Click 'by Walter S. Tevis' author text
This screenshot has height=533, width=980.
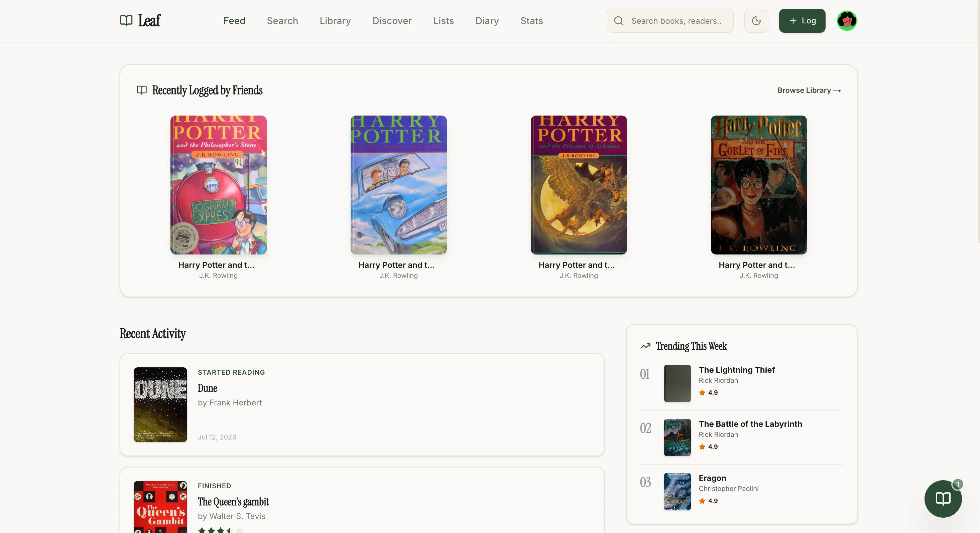pos(231,516)
